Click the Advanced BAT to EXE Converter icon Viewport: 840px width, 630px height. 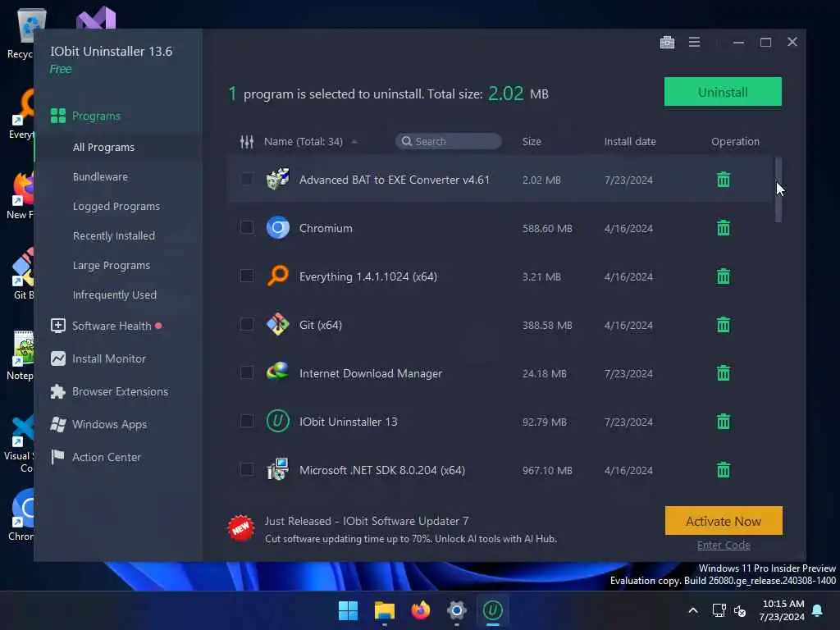coord(277,179)
